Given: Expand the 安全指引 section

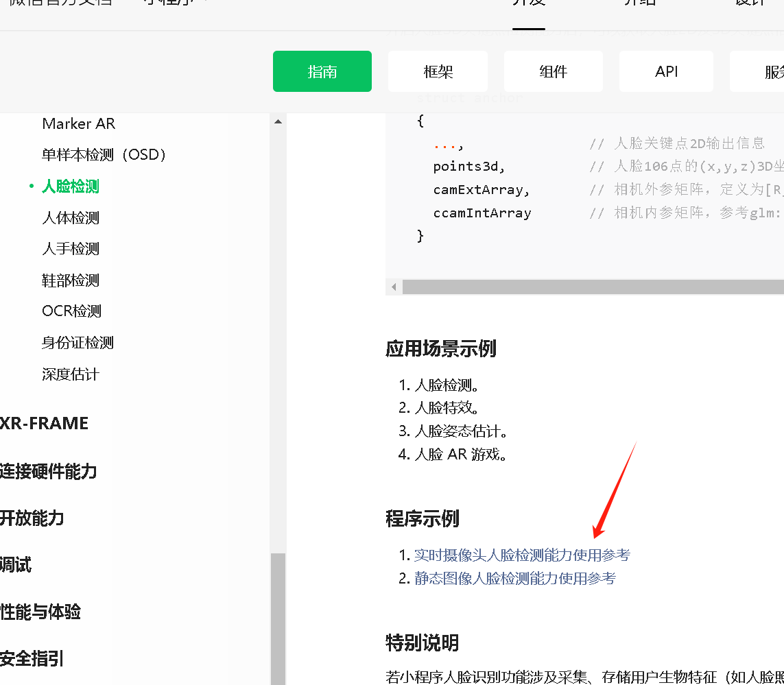Looking at the screenshot, I should coord(32,658).
